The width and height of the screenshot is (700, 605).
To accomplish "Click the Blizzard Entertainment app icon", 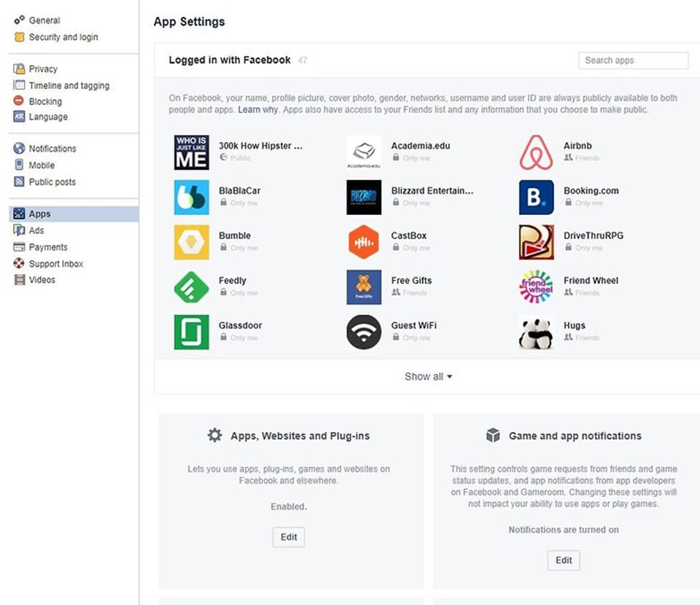I will 364,198.
